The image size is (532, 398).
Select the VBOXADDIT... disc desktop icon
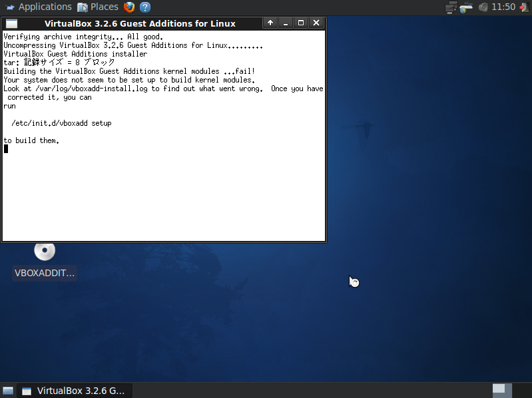tap(45, 251)
